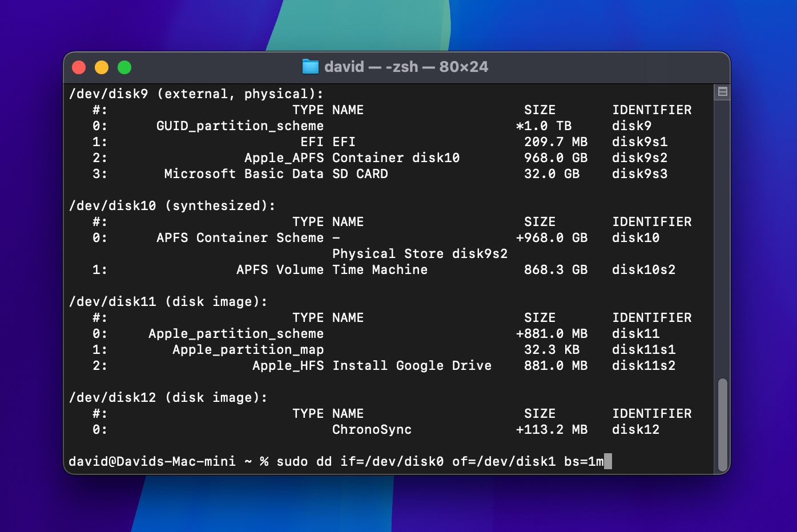Click the "Time Machine" volume name
The image size is (797, 532).
click(380, 269)
